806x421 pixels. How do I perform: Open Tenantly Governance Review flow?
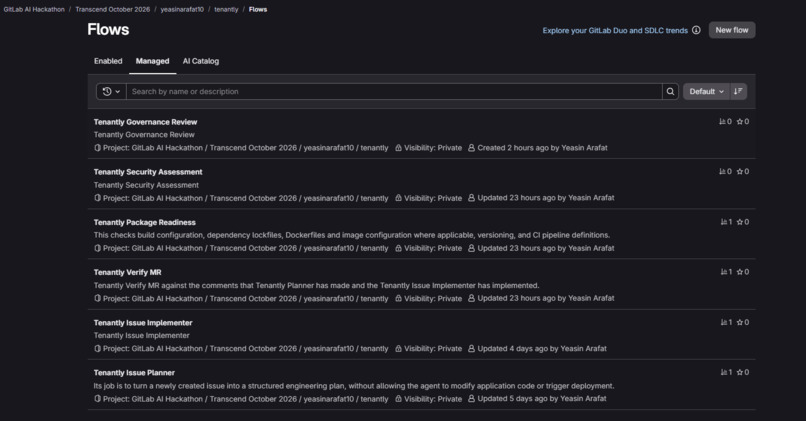point(145,122)
